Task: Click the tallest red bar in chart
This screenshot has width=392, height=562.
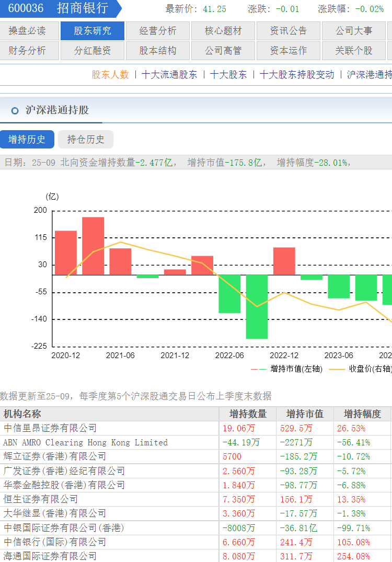Action: [93, 246]
